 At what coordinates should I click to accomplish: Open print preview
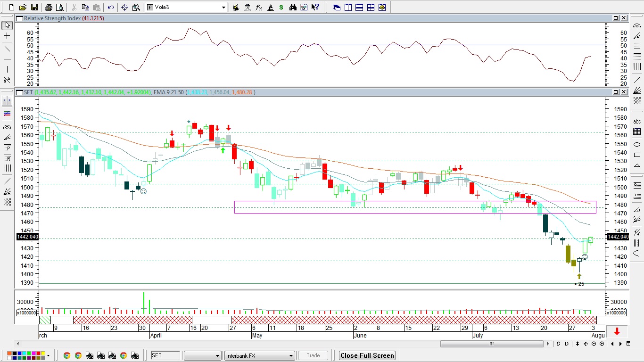point(59,7)
